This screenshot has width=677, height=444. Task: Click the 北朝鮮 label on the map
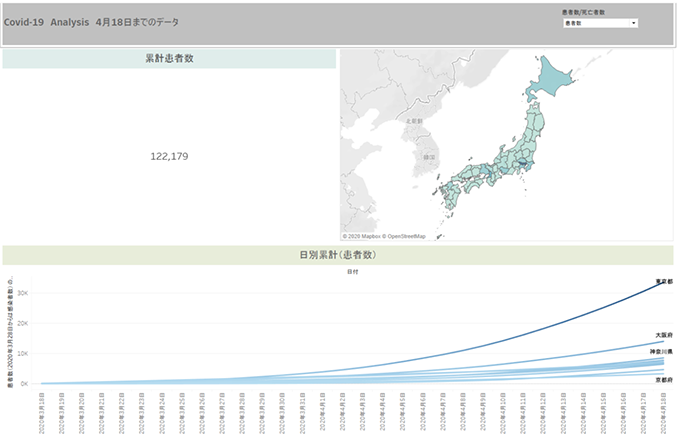point(413,120)
